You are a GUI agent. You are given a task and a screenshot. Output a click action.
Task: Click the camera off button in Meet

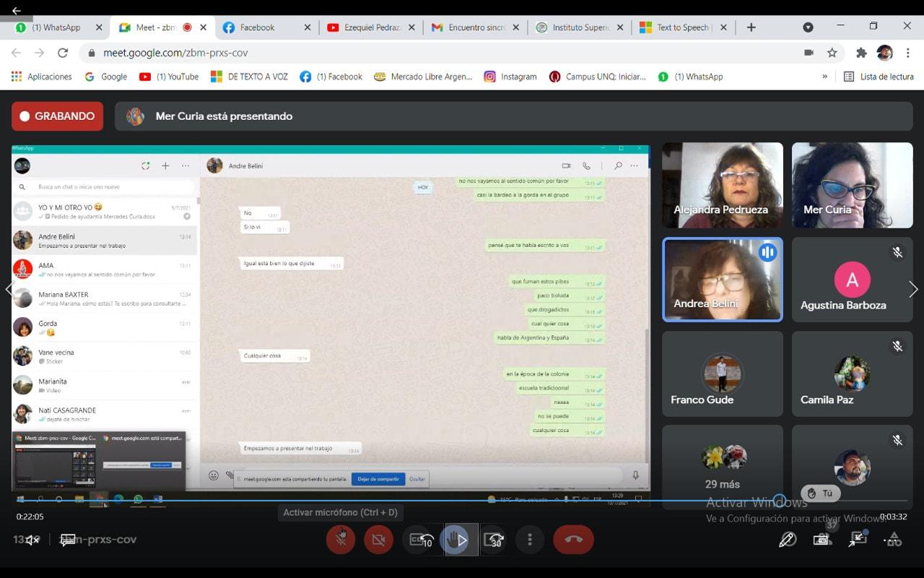pyautogui.click(x=378, y=540)
